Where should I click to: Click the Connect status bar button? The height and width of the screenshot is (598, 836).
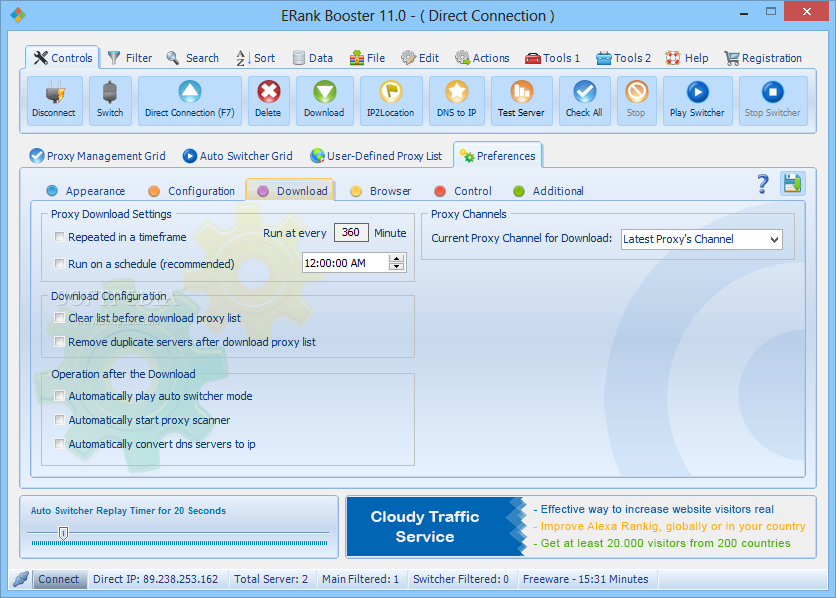point(59,579)
